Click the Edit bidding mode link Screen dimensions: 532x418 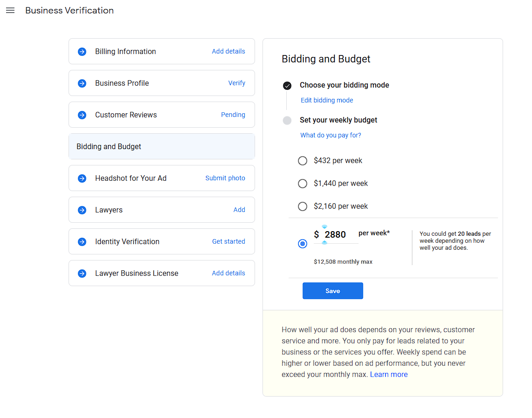[x=326, y=100]
